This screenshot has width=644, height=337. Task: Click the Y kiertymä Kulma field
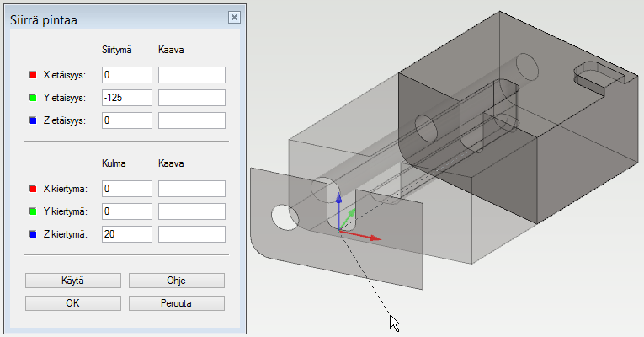[x=125, y=211]
